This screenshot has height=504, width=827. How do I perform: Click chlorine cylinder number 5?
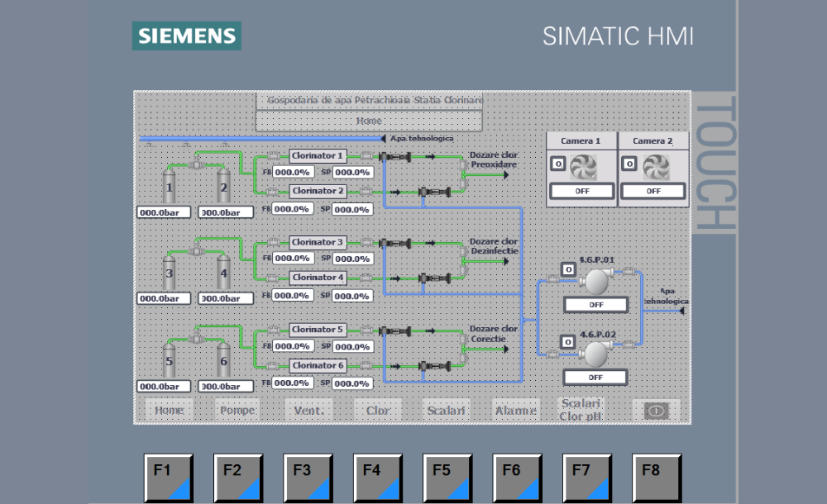pyautogui.click(x=169, y=359)
